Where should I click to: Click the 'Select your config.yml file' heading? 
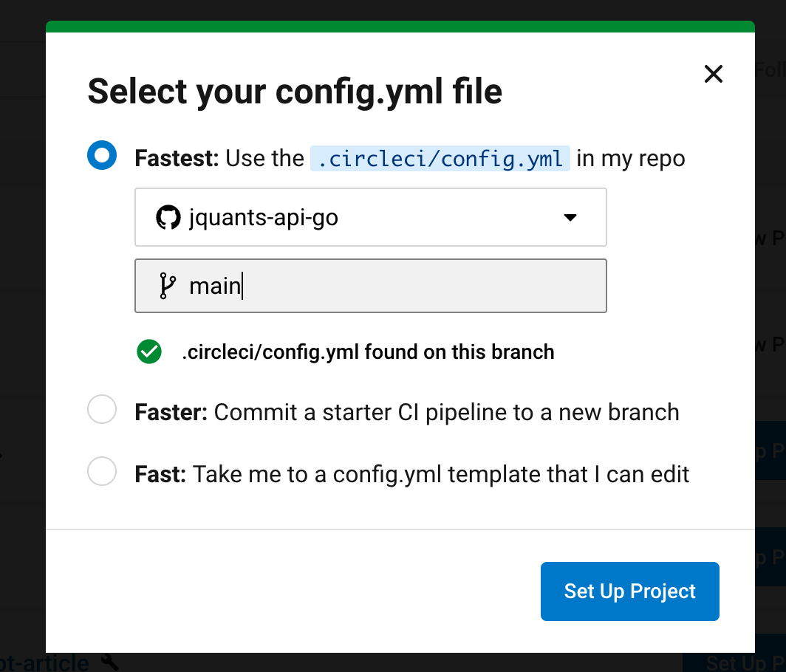tap(295, 92)
